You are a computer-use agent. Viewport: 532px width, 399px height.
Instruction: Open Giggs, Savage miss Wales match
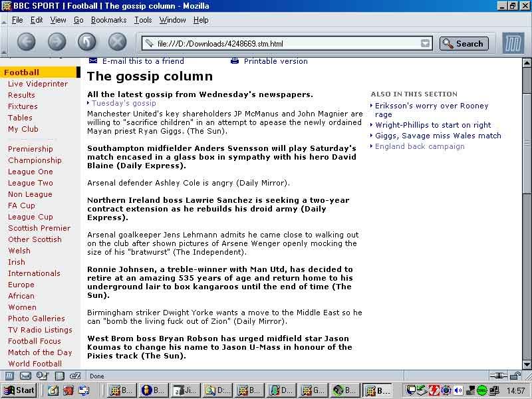coord(438,136)
